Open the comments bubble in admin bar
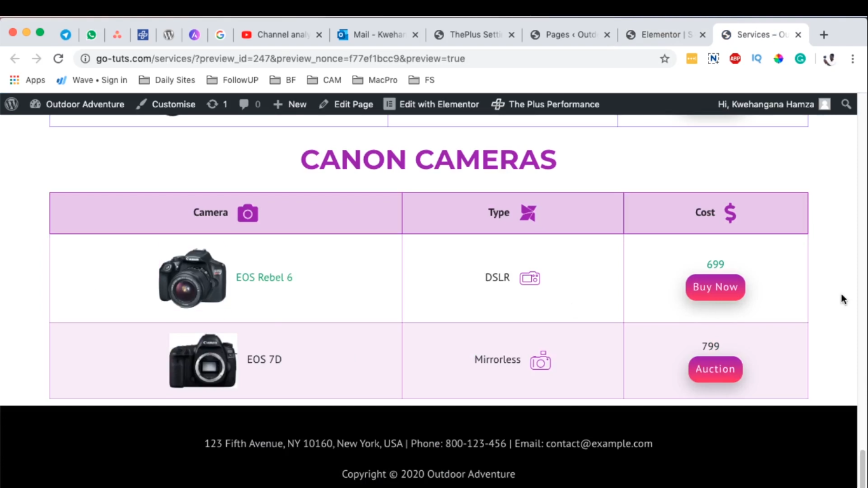 [250, 104]
